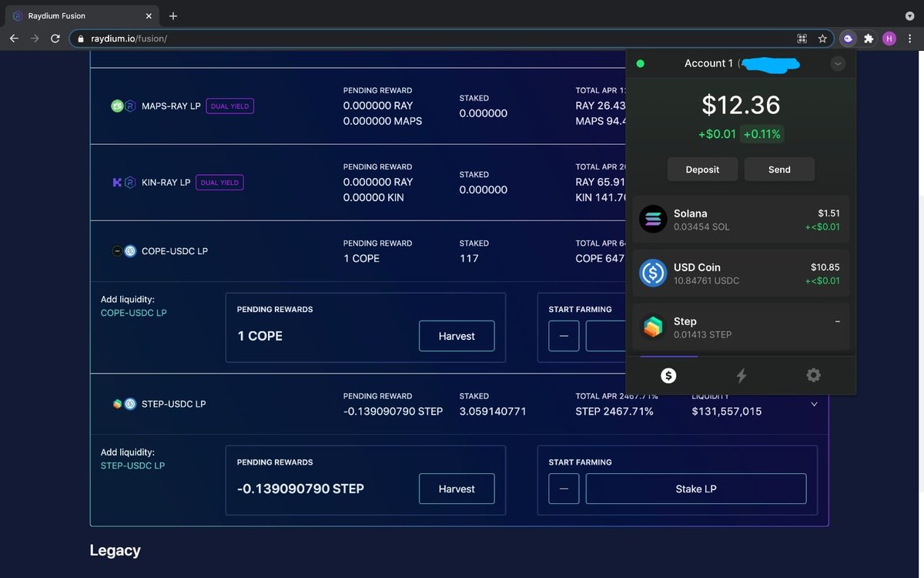Click the KIN-RAY pool token icons
Image resolution: width=924 pixels, height=578 pixels.
click(x=123, y=183)
